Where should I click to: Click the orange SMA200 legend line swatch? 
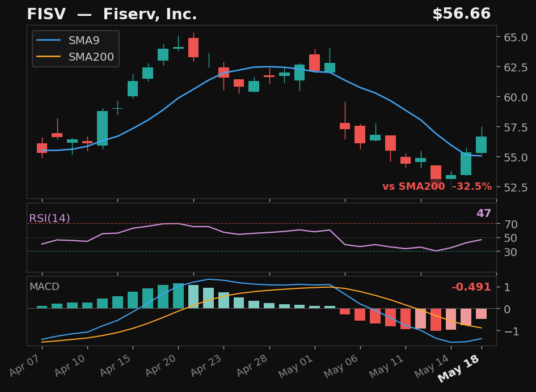(49, 57)
